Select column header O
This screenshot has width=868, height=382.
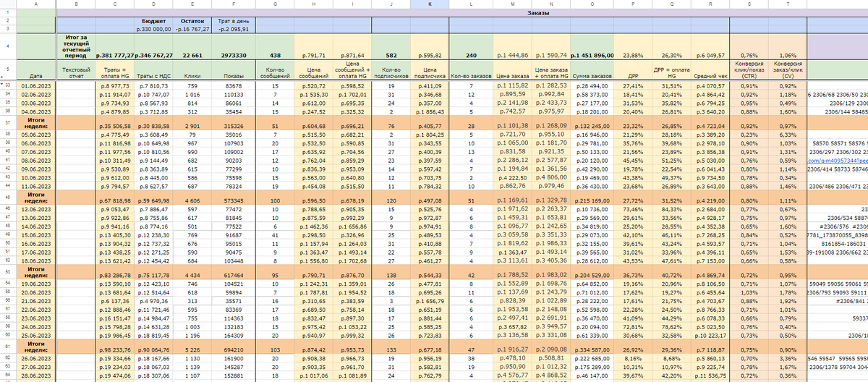point(592,4)
